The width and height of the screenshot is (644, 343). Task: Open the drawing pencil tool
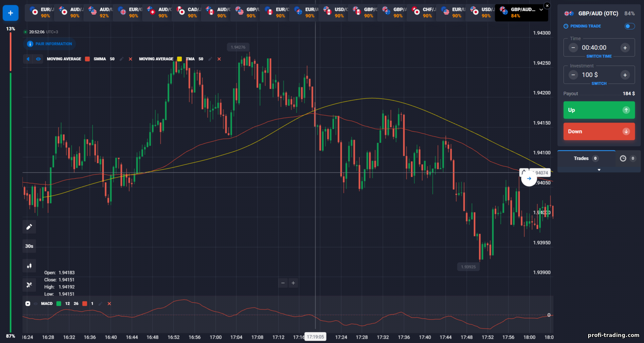click(29, 227)
